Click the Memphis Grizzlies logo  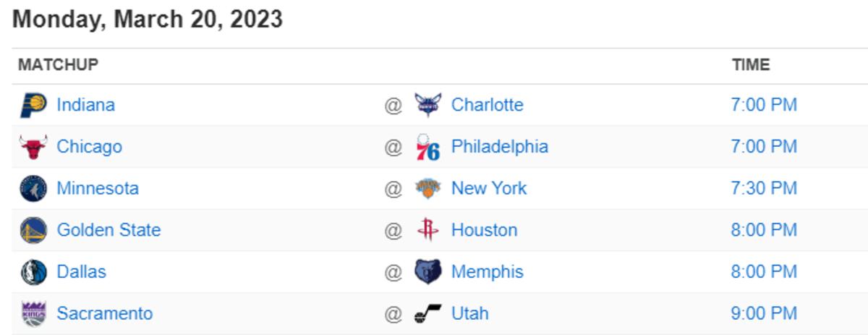coord(428,272)
